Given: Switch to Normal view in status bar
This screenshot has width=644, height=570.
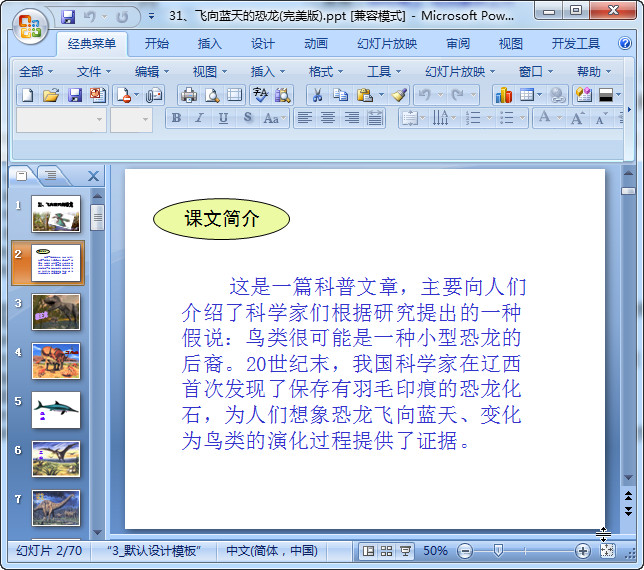Looking at the screenshot, I should [368, 551].
